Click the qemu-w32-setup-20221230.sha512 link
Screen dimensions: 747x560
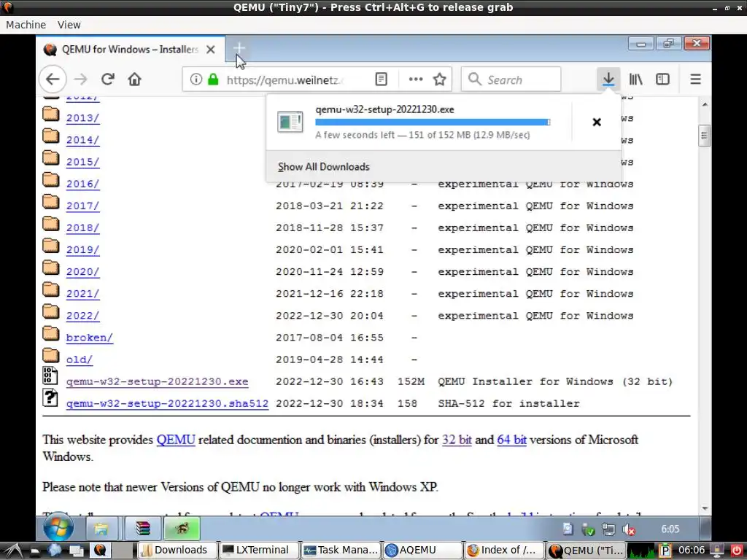coord(167,403)
